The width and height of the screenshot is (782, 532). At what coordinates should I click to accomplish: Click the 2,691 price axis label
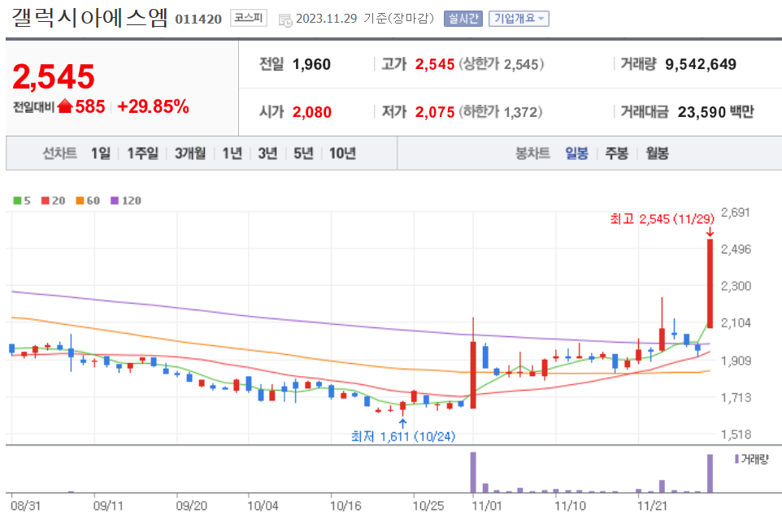pyautogui.click(x=736, y=212)
